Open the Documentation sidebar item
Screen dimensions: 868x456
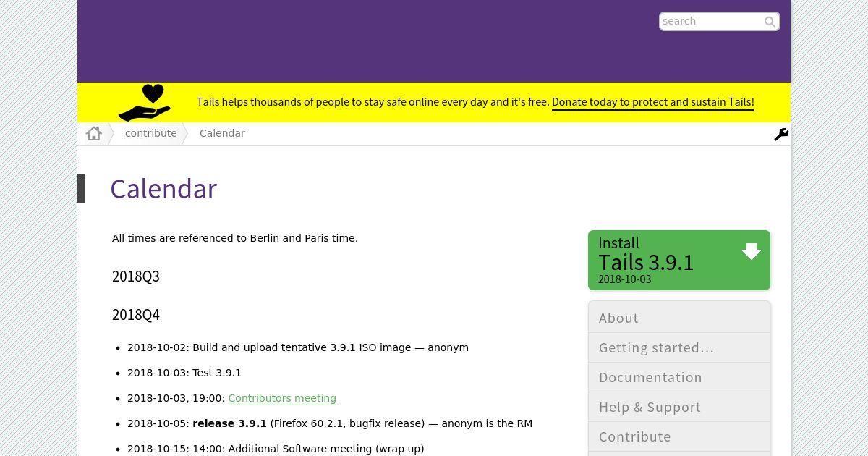[679, 377]
